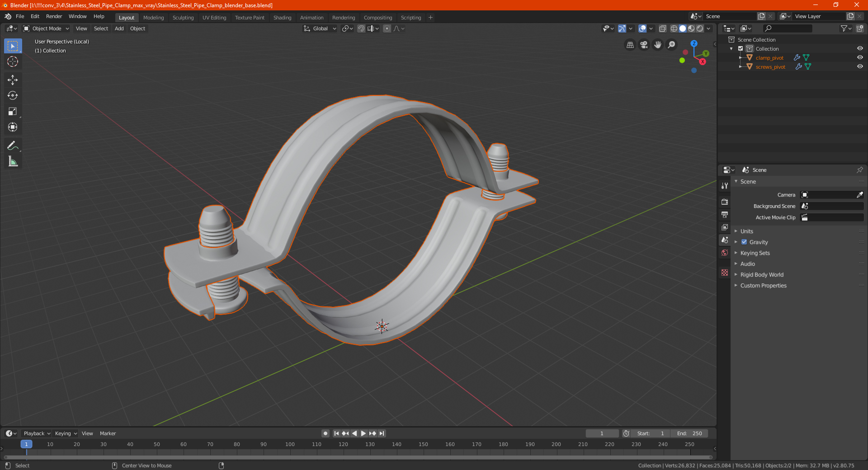Open the Object Mode dropdown

click(x=46, y=28)
